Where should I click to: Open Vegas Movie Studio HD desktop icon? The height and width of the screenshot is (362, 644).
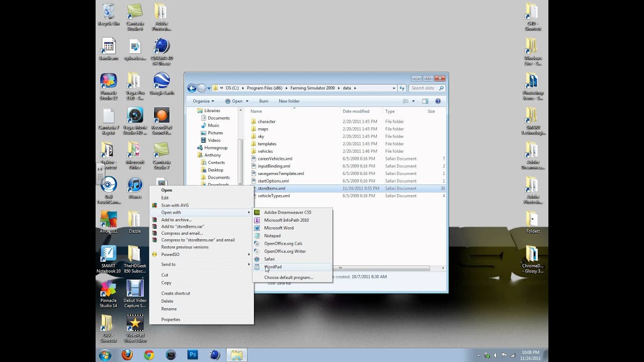coord(135,121)
